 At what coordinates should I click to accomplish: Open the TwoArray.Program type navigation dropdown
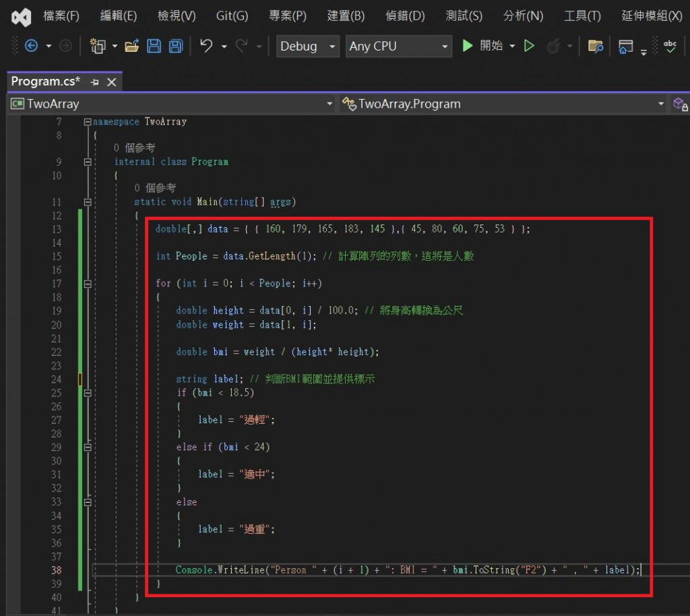coord(503,104)
